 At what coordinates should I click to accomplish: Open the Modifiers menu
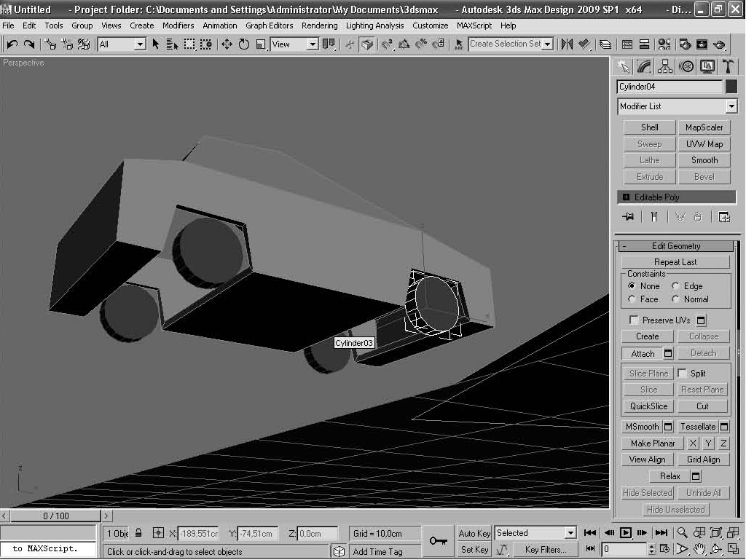[x=178, y=25]
